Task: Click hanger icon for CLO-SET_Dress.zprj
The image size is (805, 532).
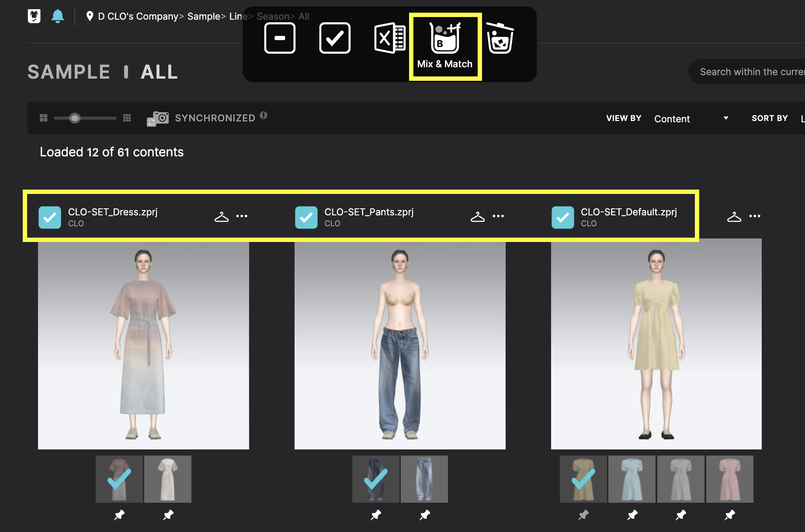Action: [222, 216]
